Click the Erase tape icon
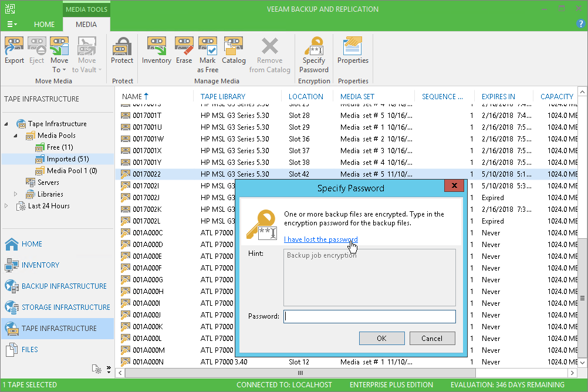 [x=184, y=50]
